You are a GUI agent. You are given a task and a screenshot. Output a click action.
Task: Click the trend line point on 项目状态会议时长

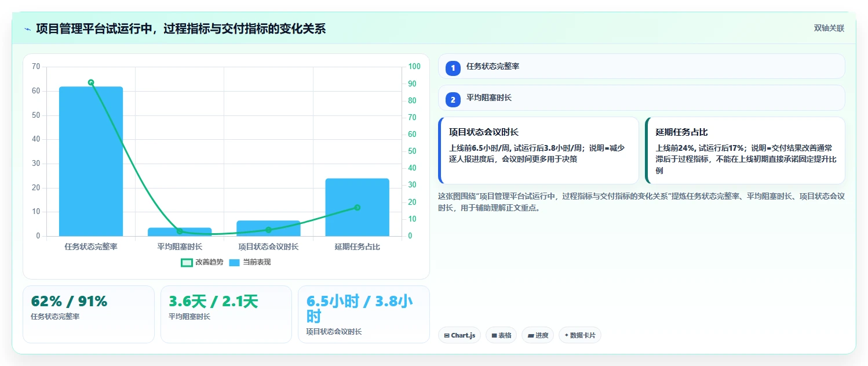268,230
